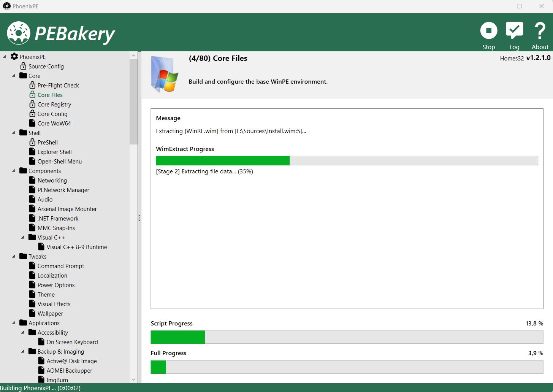Select Command Prompt tweak
This screenshot has width=553, height=392.
tap(61, 266)
